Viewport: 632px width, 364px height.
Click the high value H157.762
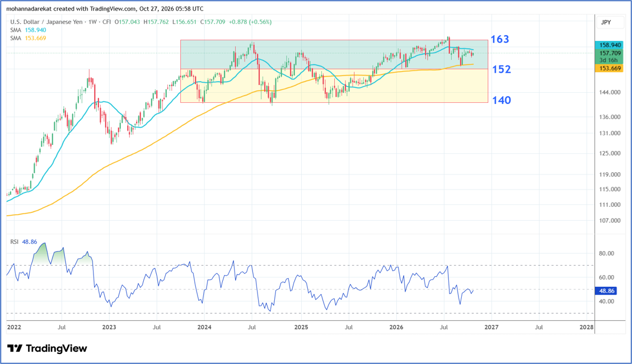tap(156, 22)
